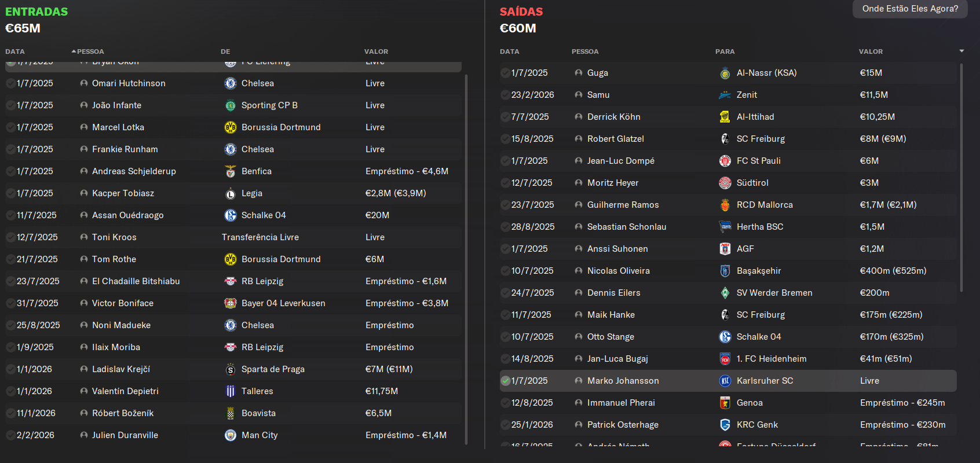
Task: Click the 'Onde Estão Eles Agora?' button
Action: point(910,9)
